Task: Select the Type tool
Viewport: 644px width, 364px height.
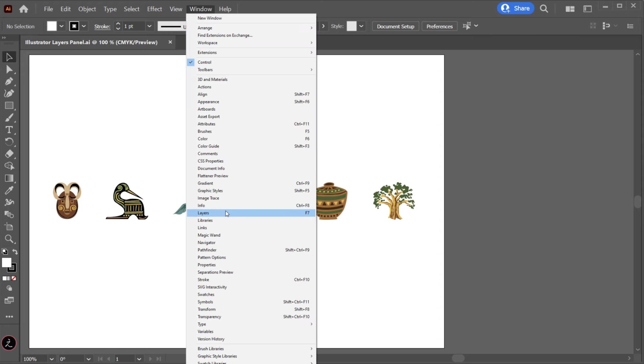Action: (10, 129)
